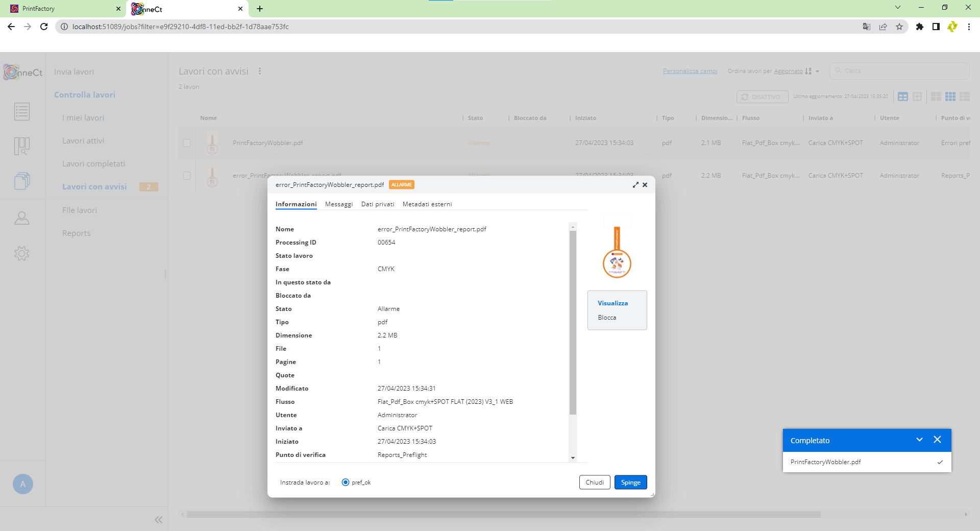
Task: Click the Chiudi button
Action: [595, 482]
